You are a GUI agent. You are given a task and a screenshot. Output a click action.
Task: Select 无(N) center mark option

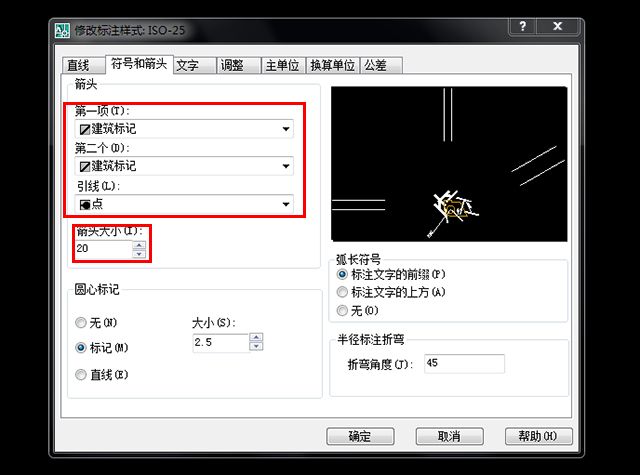tap(80, 323)
